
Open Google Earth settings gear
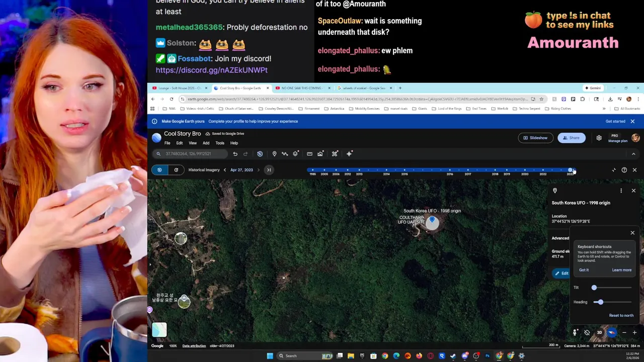click(599, 138)
